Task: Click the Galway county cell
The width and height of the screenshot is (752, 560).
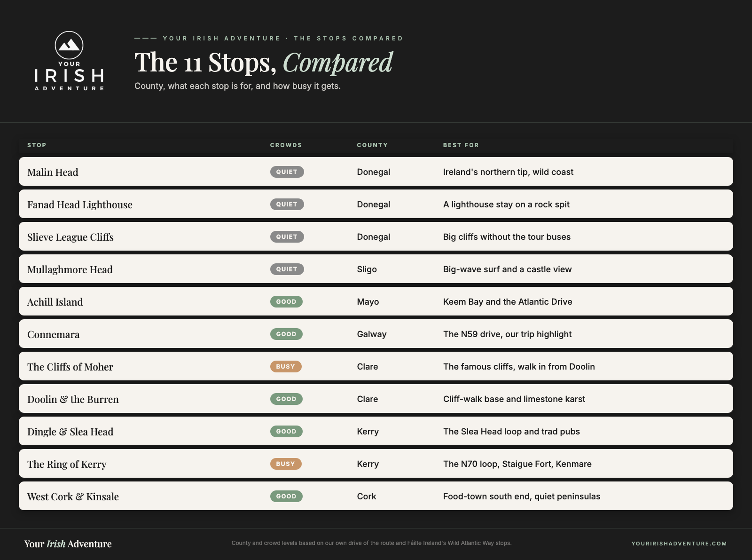Action: click(372, 334)
